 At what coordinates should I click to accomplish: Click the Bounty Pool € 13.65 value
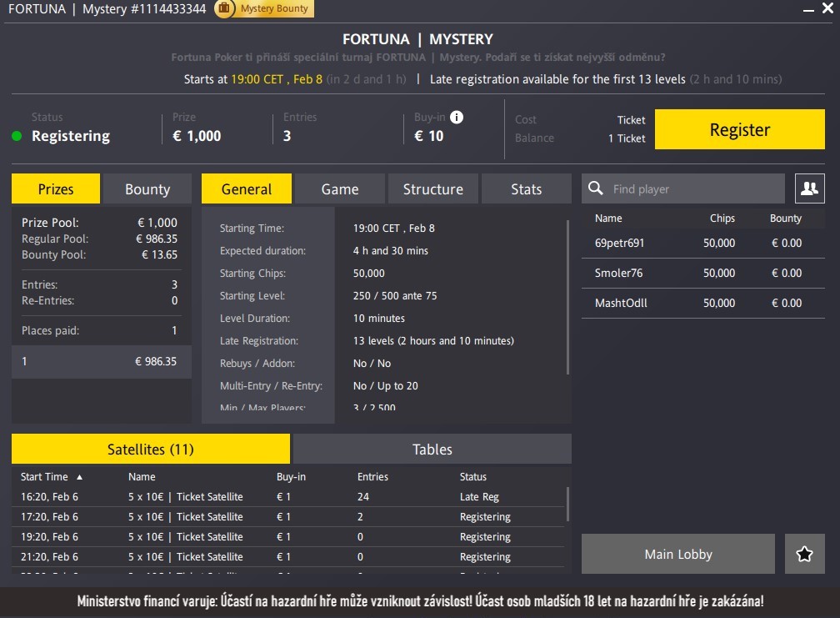(159, 254)
